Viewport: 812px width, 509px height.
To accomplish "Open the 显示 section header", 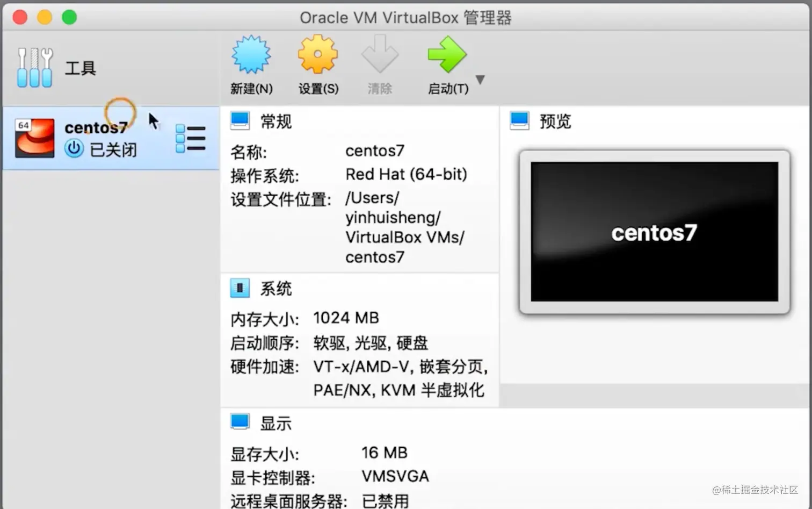I will click(276, 424).
